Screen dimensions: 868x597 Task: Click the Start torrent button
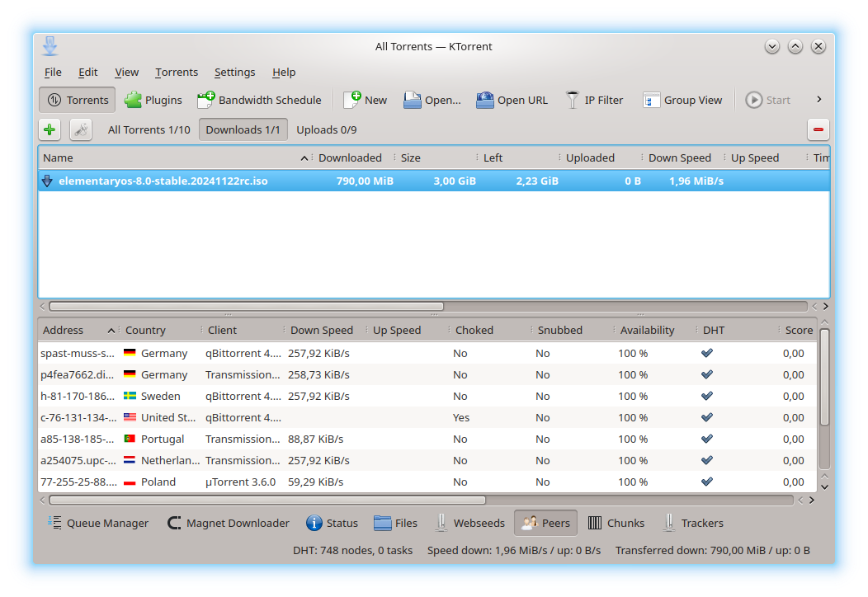(768, 100)
